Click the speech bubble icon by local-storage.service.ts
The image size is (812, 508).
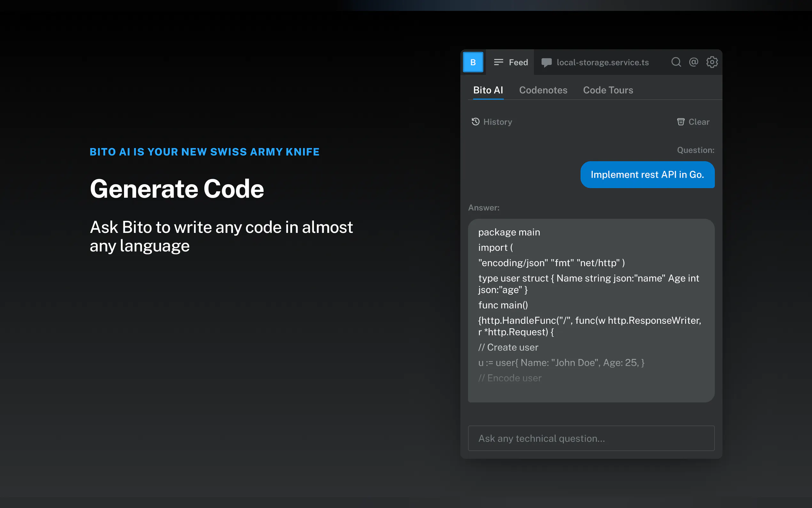(546, 62)
